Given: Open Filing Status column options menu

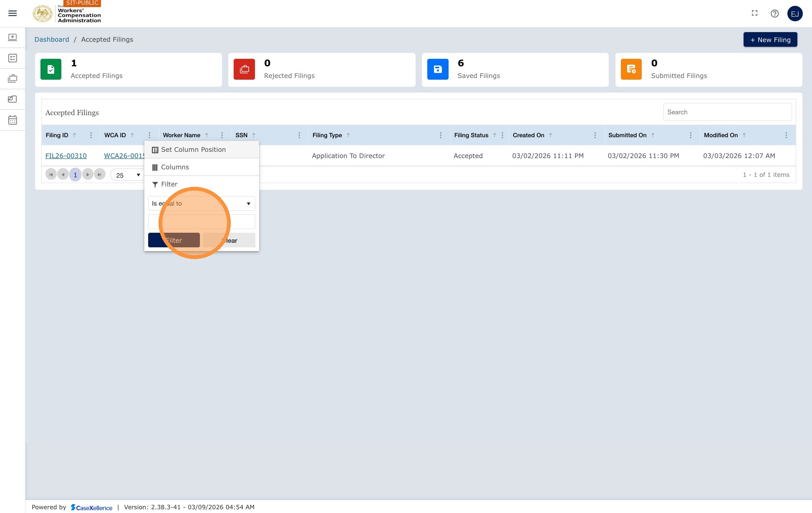Looking at the screenshot, I should tap(502, 135).
